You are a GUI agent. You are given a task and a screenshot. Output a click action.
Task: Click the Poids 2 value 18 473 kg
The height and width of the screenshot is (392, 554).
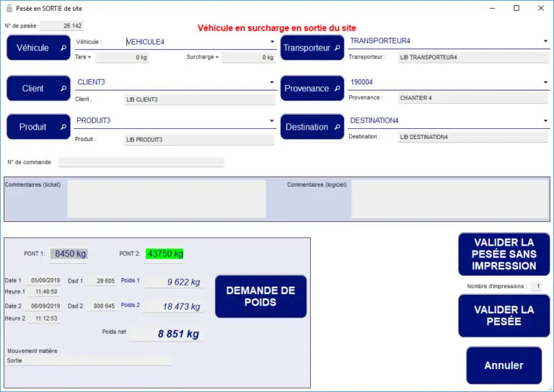pos(173,307)
